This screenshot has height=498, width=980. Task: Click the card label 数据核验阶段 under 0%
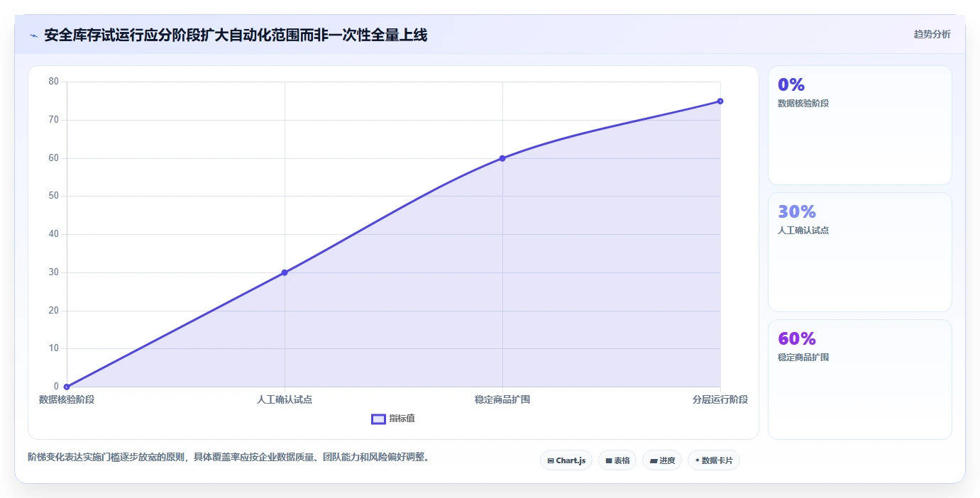coord(803,104)
